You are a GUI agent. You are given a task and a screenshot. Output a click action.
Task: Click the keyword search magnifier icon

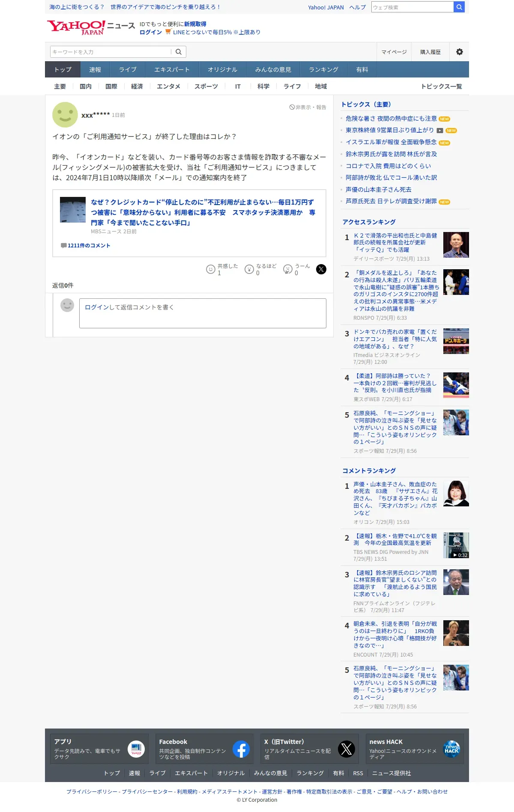click(179, 52)
